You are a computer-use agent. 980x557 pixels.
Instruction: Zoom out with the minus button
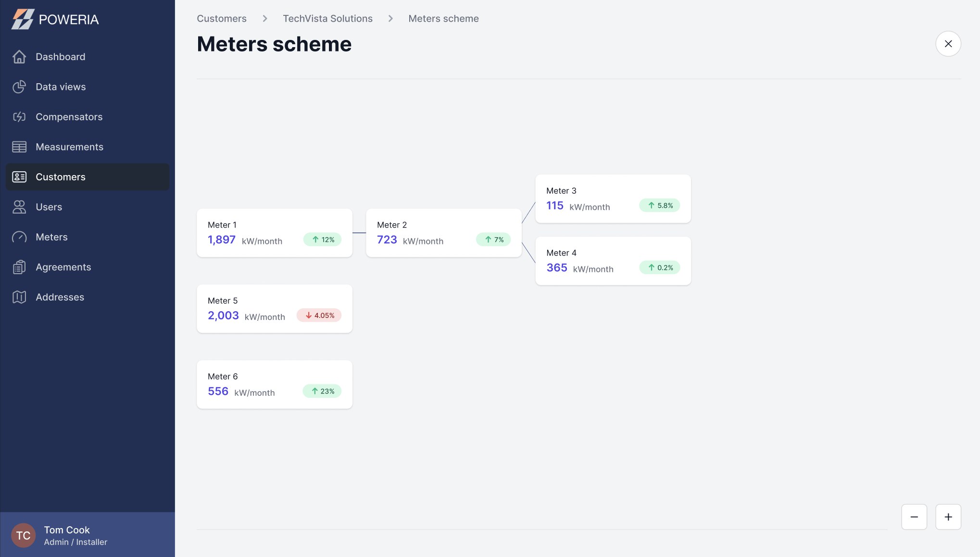pos(914,517)
